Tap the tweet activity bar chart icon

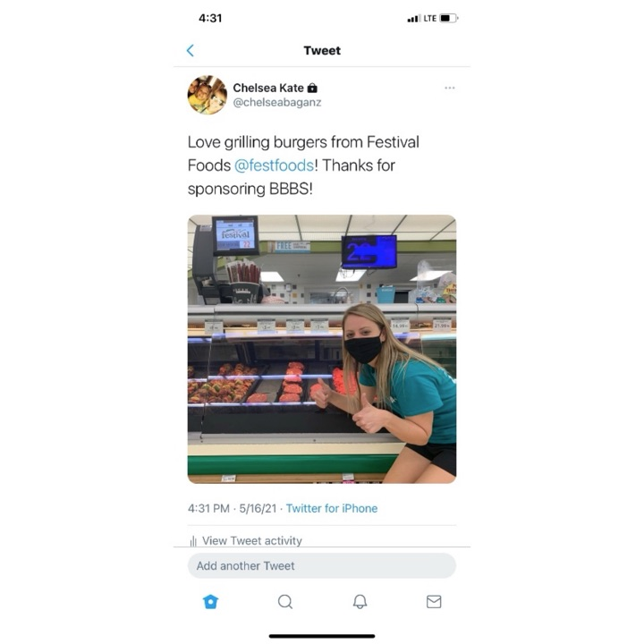point(193,541)
